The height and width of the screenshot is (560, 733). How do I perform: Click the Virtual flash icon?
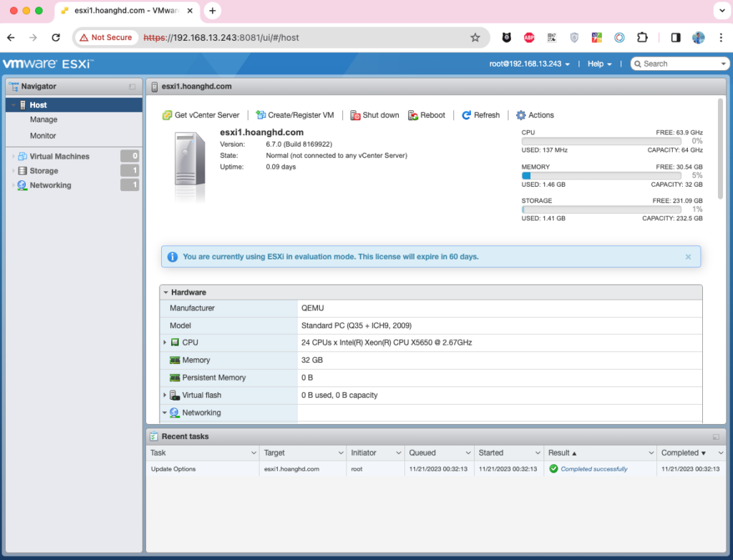pyautogui.click(x=175, y=396)
